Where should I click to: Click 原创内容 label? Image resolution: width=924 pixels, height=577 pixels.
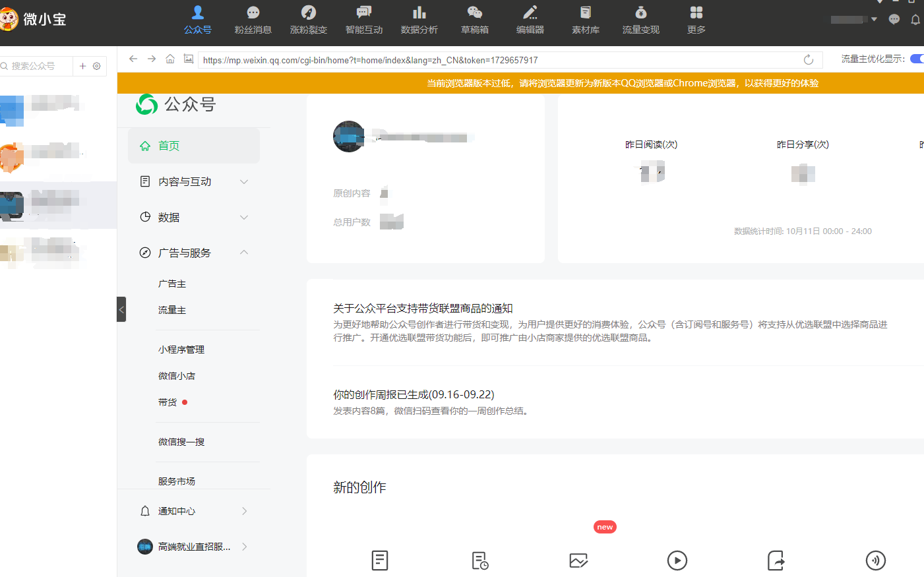[352, 193]
